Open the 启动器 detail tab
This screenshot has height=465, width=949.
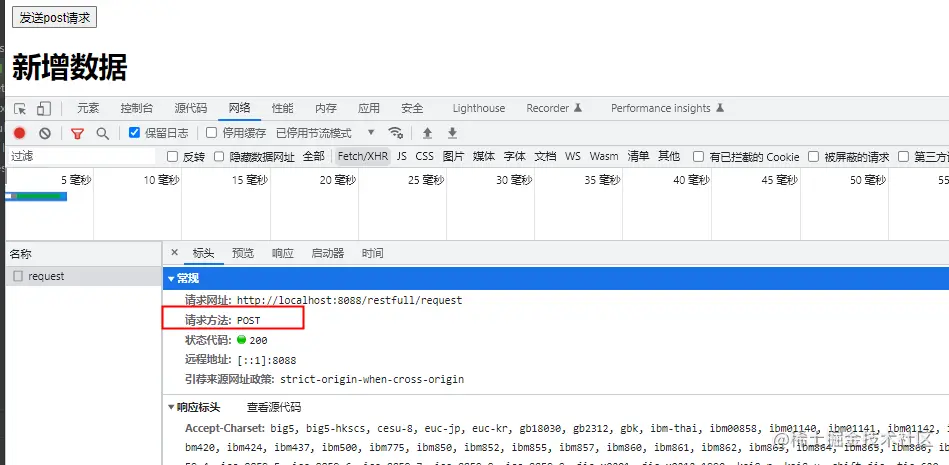(x=327, y=253)
